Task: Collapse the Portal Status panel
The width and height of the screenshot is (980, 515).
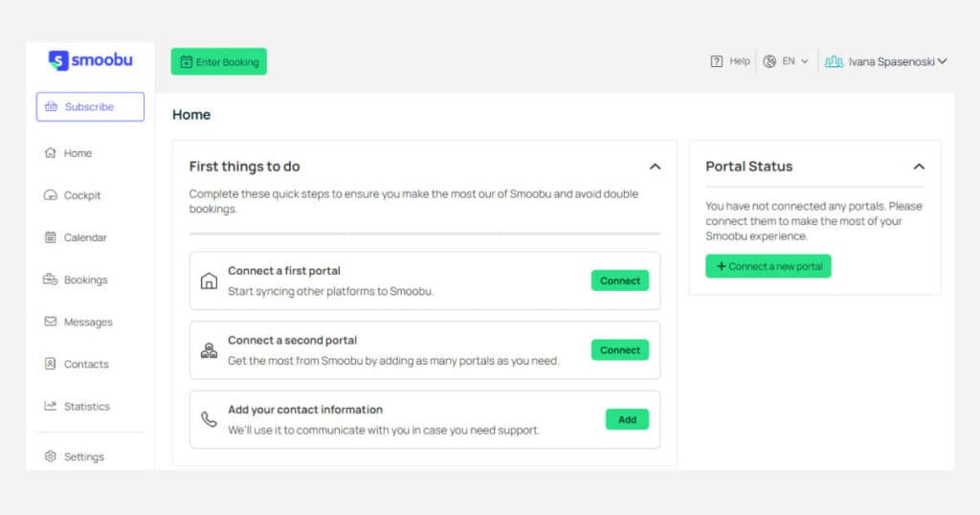Action: [x=919, y=167]
